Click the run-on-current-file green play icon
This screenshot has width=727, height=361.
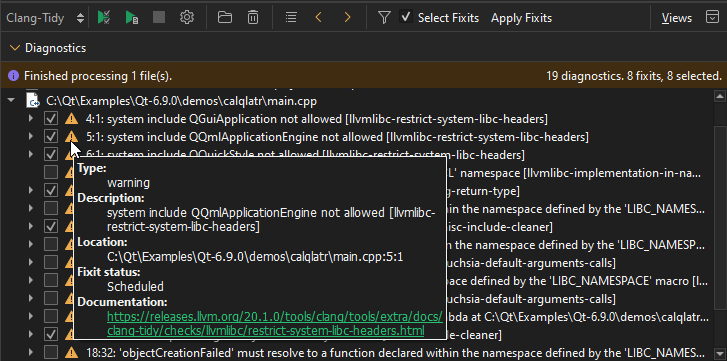[x=132, y=18]
